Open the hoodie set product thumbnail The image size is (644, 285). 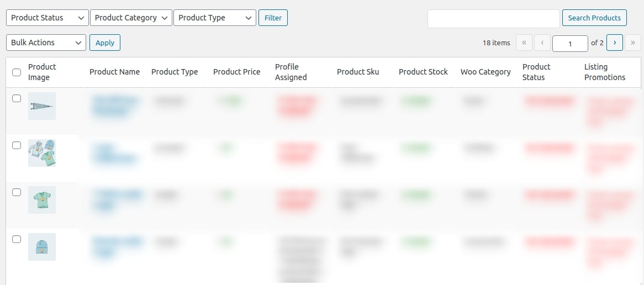[42, 153]
